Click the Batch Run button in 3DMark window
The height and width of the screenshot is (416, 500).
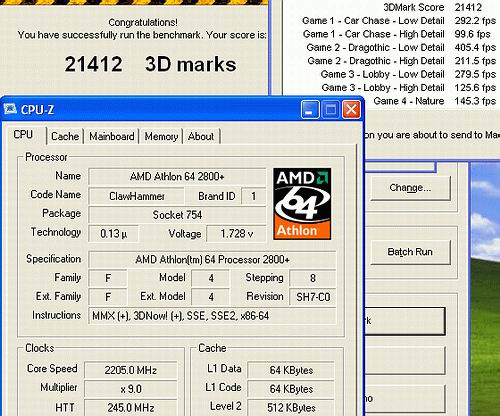410,252
